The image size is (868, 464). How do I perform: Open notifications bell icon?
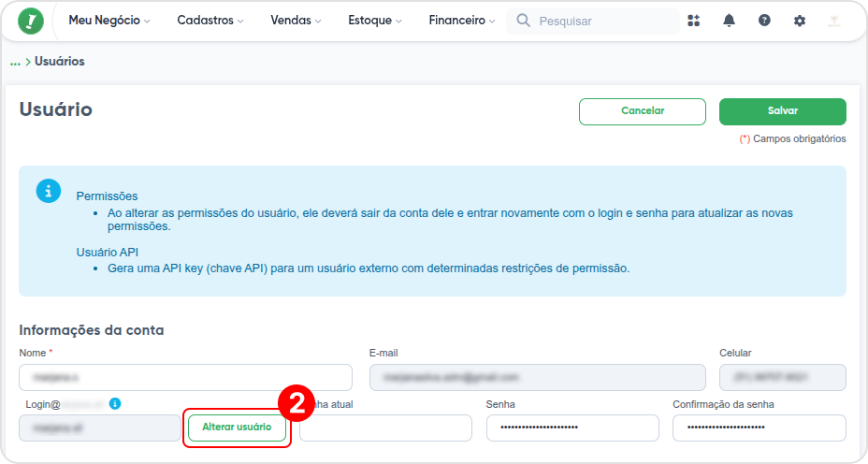[x=729, y=21]
